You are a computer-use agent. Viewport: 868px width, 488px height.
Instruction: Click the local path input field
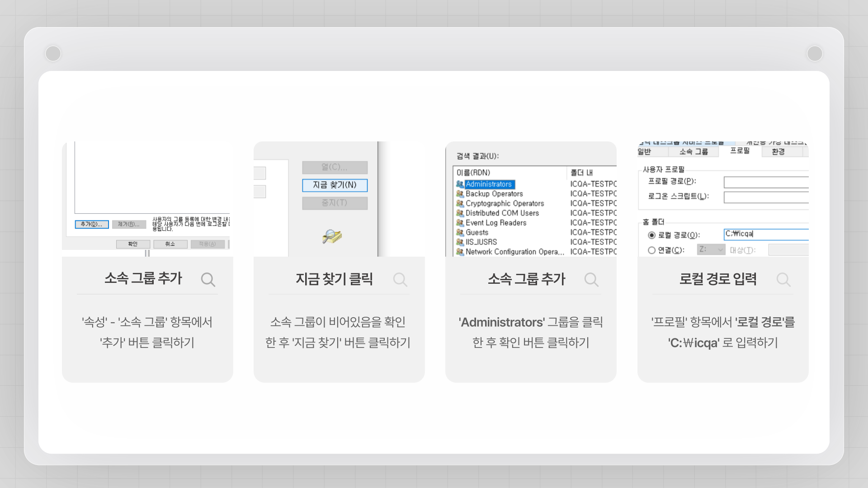pyautogui.click(x=766, y=234)
